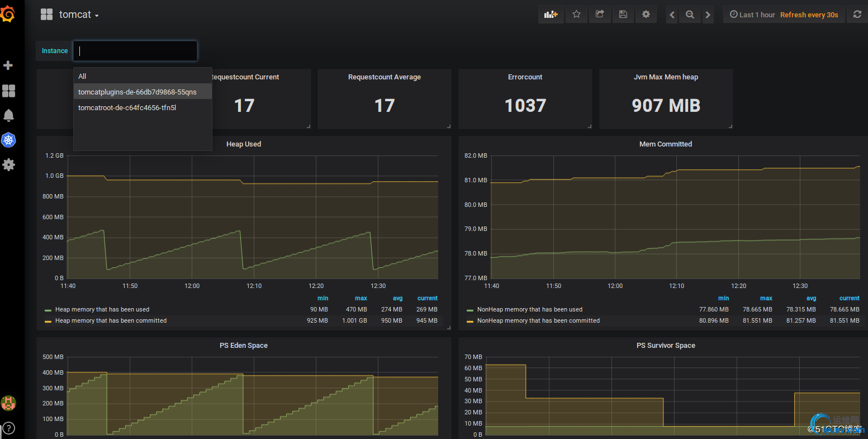This screenshot has width=868, height=439.
Task: Open Configuration gear in sidebar
Action: [x=8, y=164]
